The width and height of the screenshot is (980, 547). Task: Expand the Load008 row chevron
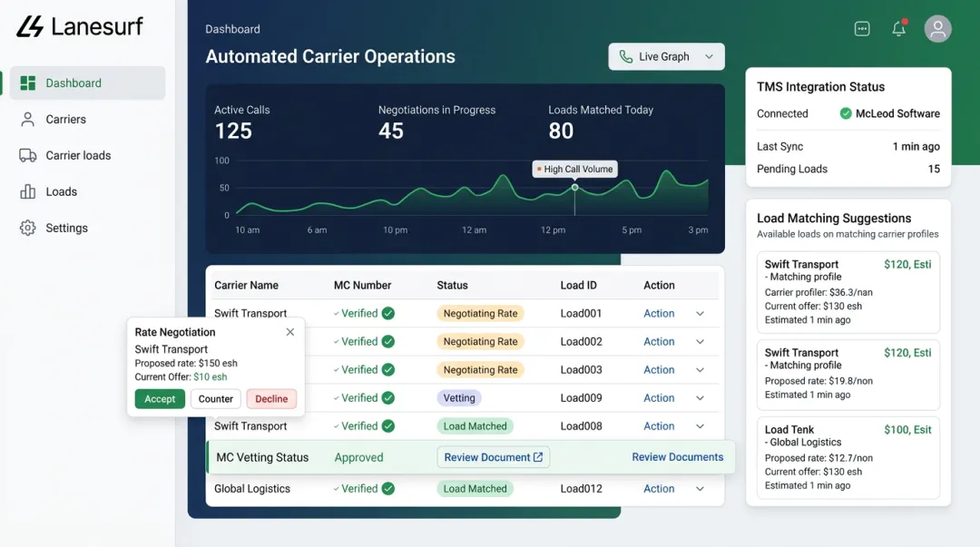pyautogui.click(x=700, y=426)
